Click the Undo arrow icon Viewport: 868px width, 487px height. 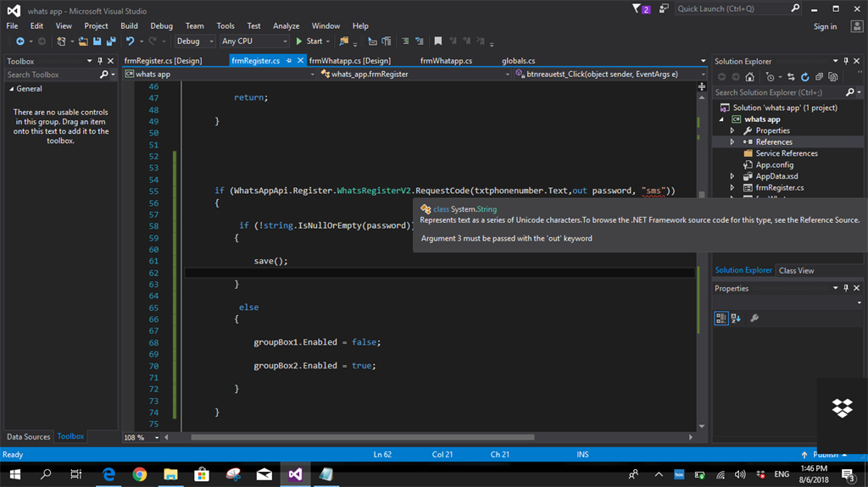tap(130, 42)
